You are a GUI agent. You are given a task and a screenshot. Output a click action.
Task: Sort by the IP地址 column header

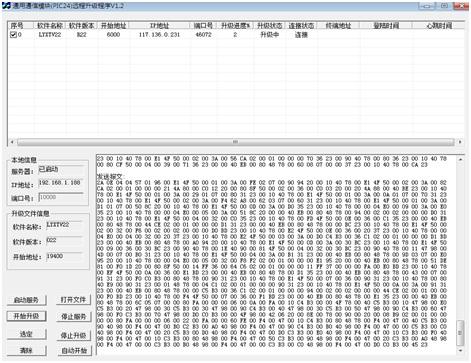[159, 26]
